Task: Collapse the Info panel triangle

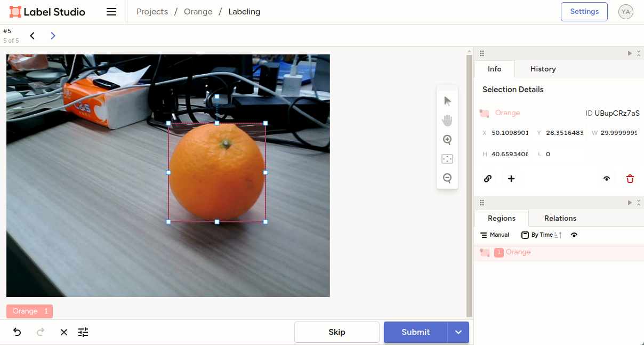Action: tap(630, 53)
